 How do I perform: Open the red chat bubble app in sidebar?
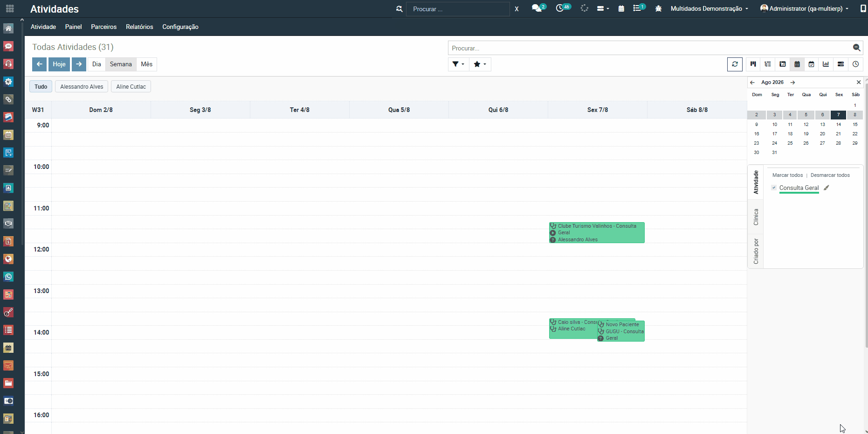point(8,46)
